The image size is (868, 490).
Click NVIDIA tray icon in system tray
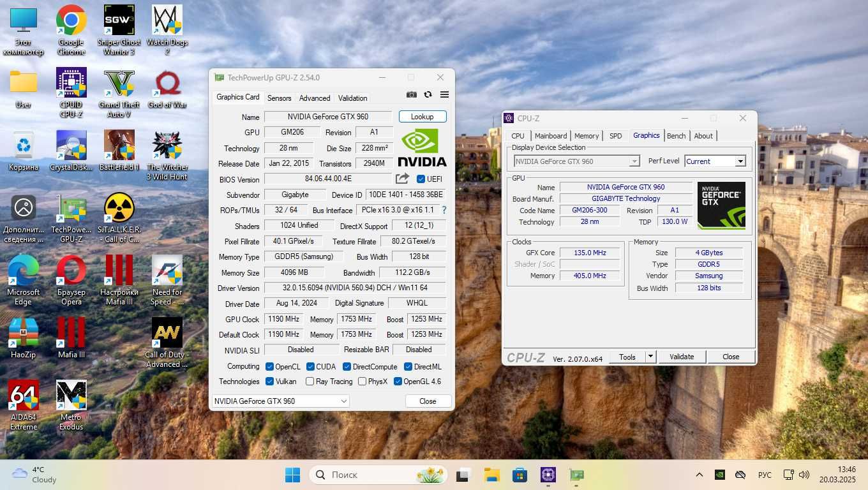719,475
